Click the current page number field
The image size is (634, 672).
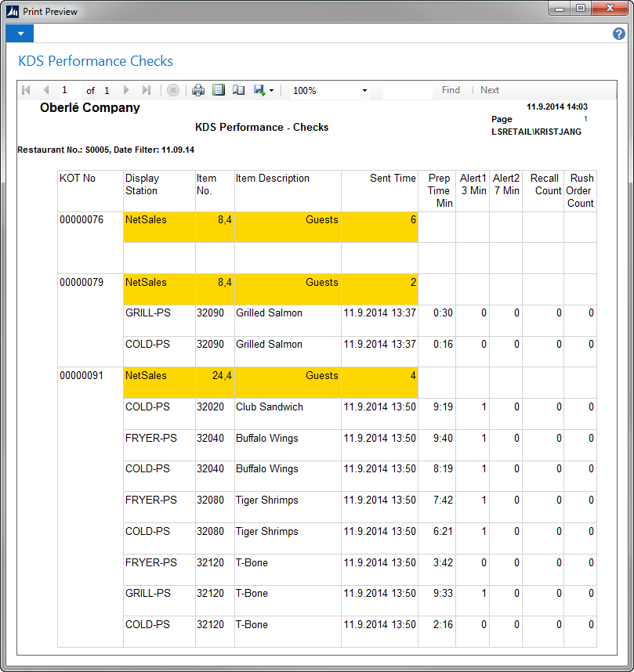click(69, 90)
